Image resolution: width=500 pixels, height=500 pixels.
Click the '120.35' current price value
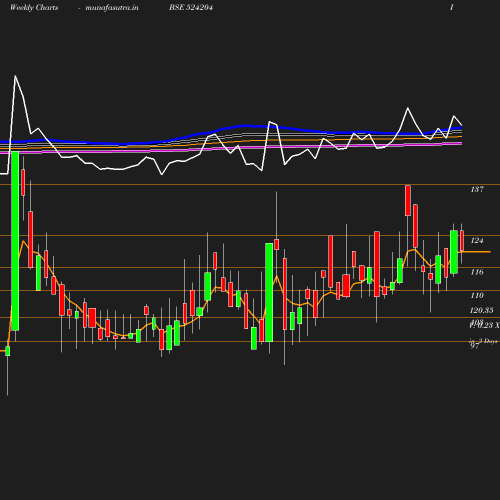tap(481, 310)
